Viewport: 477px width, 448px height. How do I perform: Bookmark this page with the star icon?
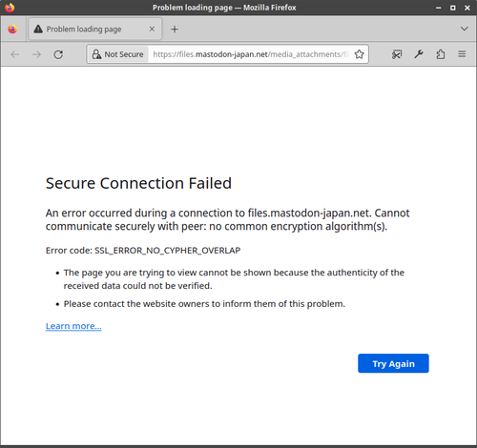pos(359,54)
